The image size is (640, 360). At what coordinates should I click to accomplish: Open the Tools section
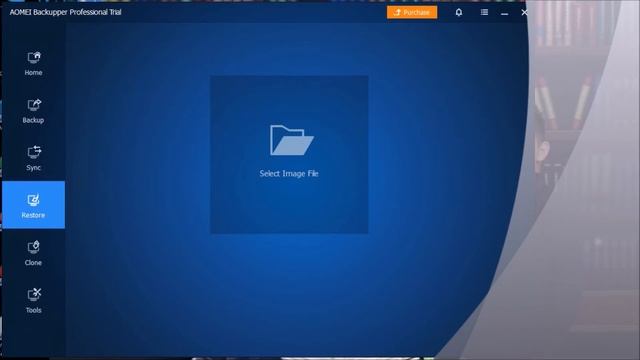coord(33,301)
